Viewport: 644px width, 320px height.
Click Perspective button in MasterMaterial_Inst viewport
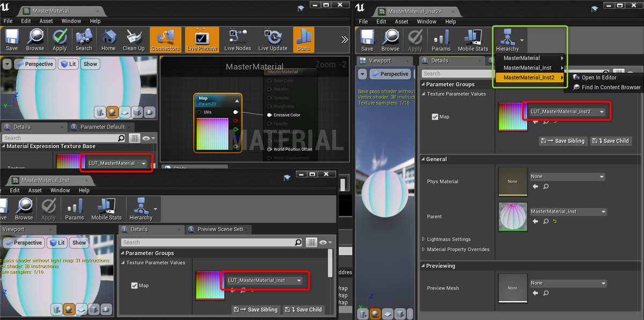pyautogui.click(x=23, y=243)
